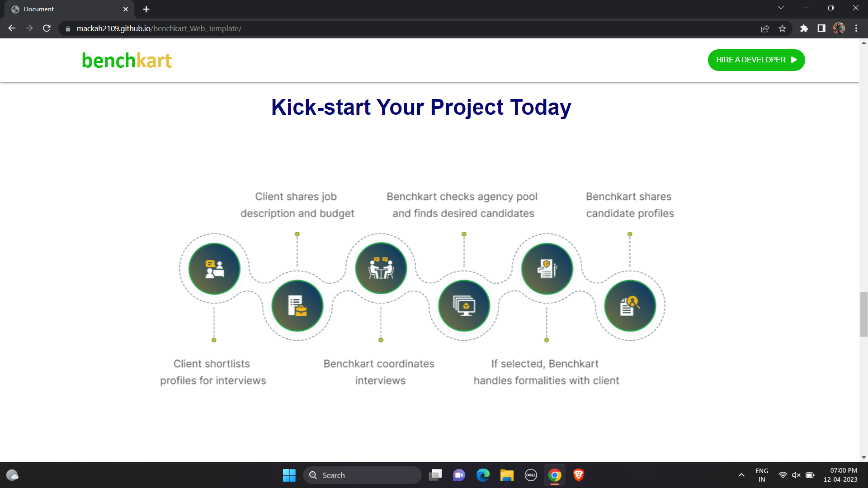Screen dimensions: 868x488
Task: Open browser extensions puzzle icon
Action: pos(804,28)
